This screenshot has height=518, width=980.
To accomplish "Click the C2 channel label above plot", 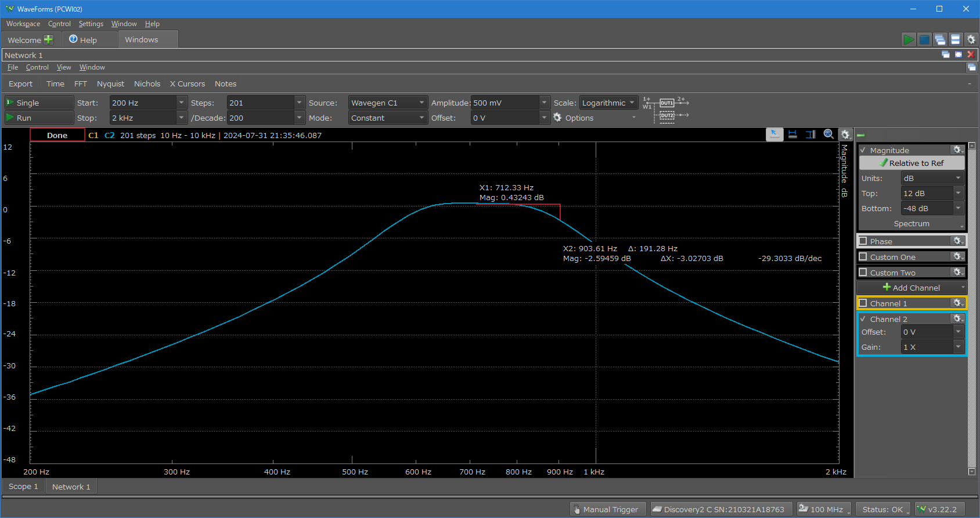I will tap(110, 135).
